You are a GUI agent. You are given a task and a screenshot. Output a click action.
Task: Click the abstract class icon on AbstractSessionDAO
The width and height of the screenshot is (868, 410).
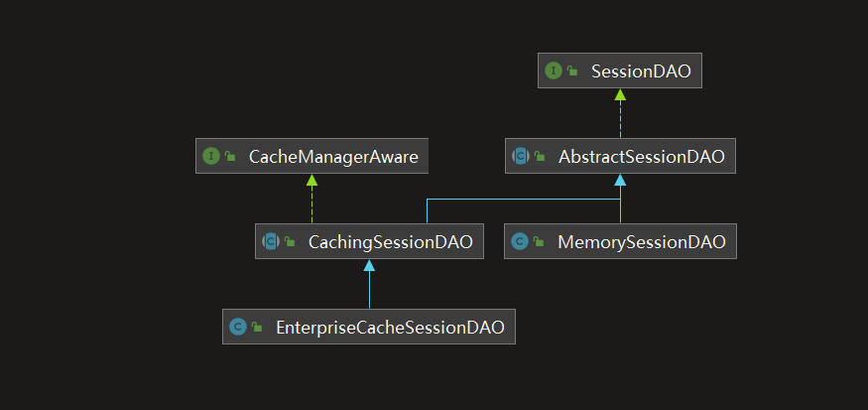520,156
